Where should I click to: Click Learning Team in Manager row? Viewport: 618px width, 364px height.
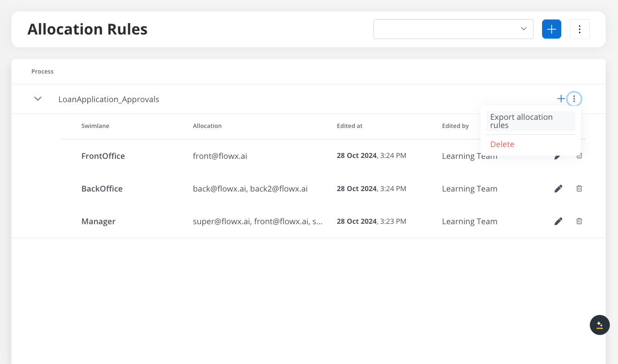pos(469,221)
